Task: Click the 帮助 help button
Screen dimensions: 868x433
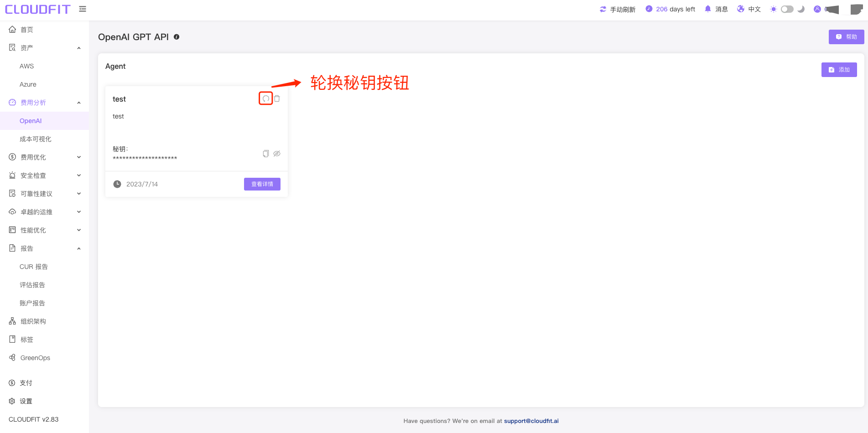Action: click(x=847, y=37)
